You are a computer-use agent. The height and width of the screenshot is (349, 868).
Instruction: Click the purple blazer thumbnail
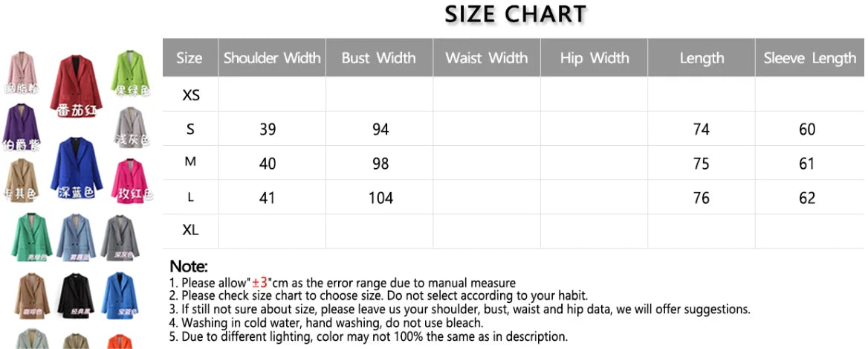pos(21,124)
